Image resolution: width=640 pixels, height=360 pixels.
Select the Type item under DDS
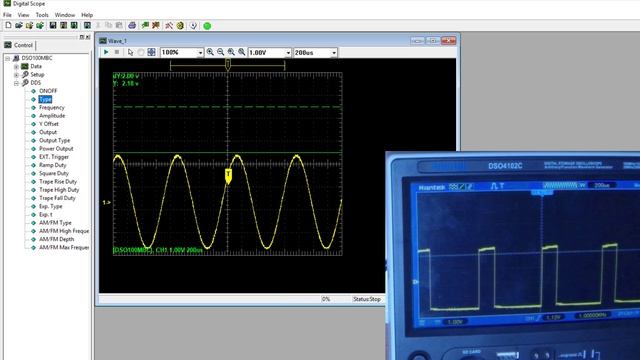45,99
